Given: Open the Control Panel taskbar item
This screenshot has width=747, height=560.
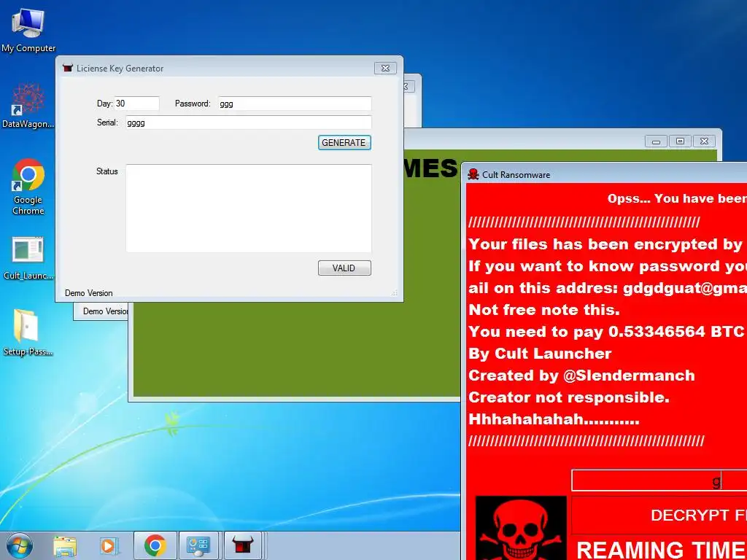Looking at the screenshot, I should tap(198, 545).
